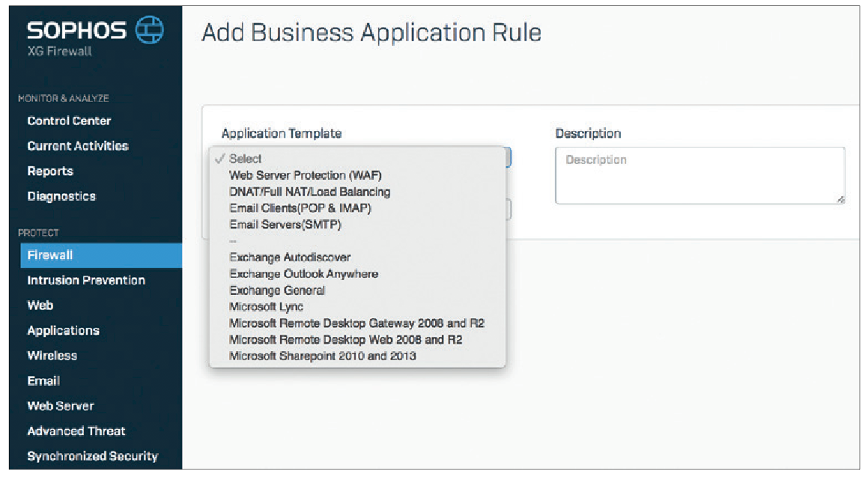The height and width of the screenshot is (477, 868).
Task: Open Intrusion Prevention section
Action: point(86,280)
